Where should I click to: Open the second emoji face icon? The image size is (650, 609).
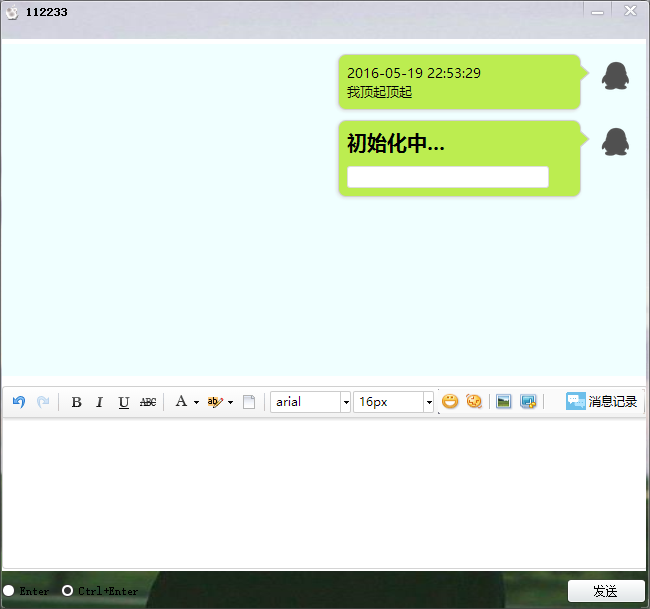point(474,401)
